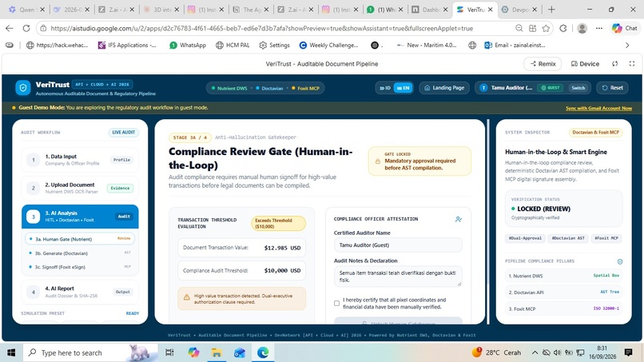Click the Exceeds Threshold ($10,000) badge
This screenshot has height=362, width=644.
(x=278, y=223)
